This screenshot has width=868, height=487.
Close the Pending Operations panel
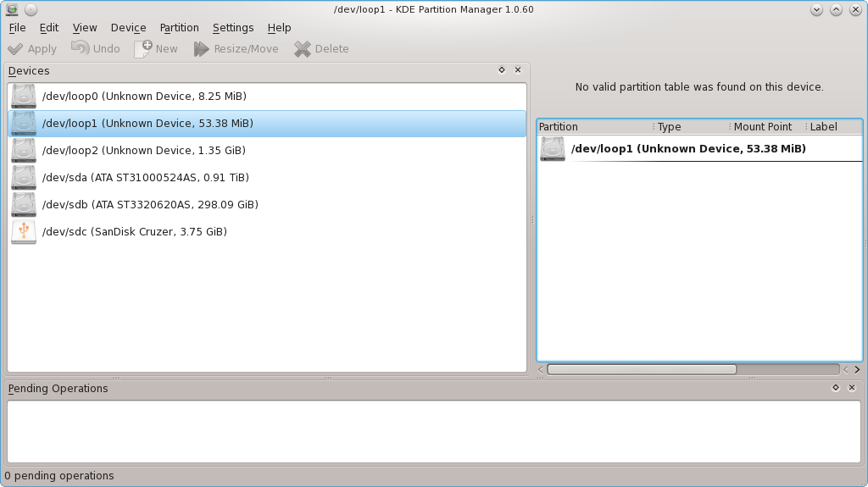click(x=852, y=388)
